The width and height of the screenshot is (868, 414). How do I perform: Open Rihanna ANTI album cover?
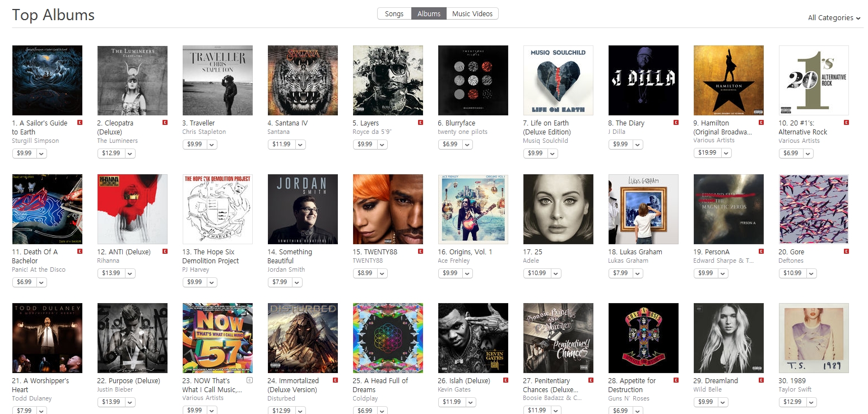click(132, 209)
